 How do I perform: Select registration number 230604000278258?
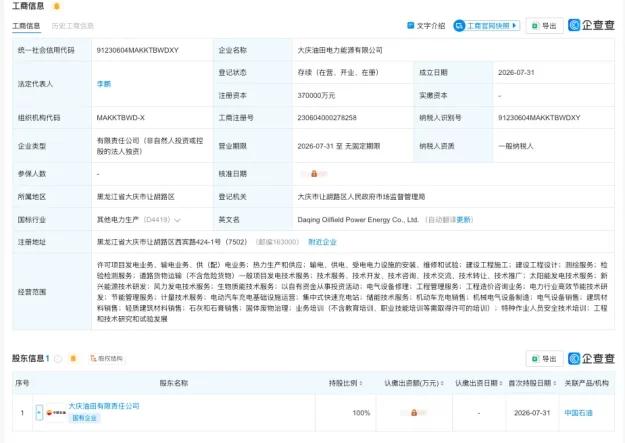pos(327,118)
